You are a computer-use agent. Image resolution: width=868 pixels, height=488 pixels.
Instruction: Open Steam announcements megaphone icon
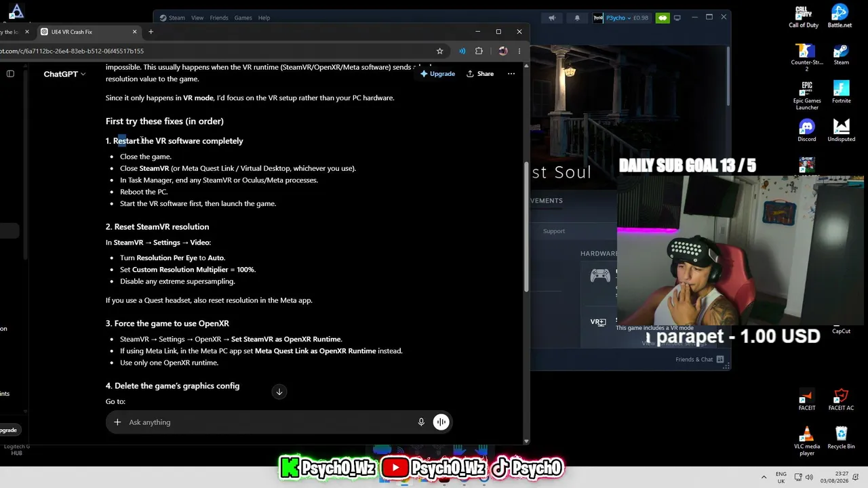[552, 18]
